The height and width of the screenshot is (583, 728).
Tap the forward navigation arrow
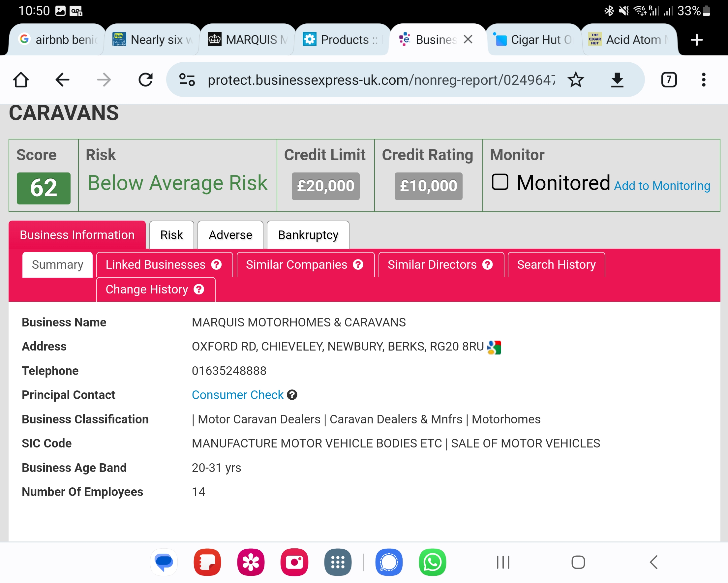104,80
